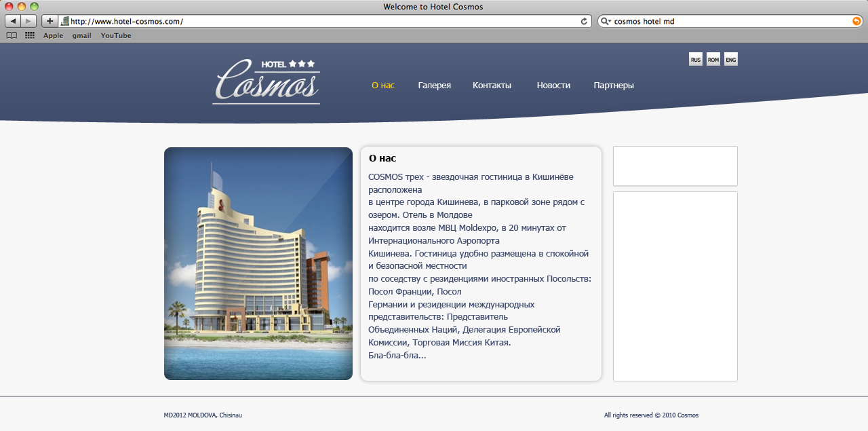Open the Партнеры menu item

point(614,86)
